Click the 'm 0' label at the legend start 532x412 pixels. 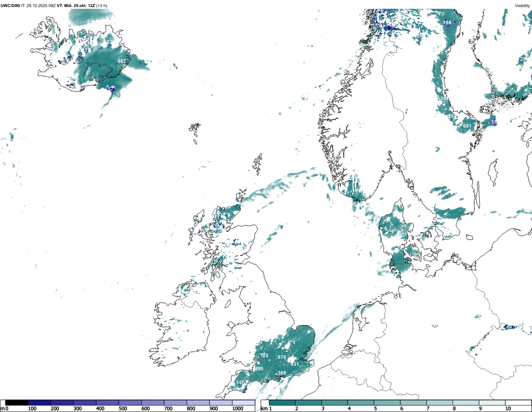[4, 409]
